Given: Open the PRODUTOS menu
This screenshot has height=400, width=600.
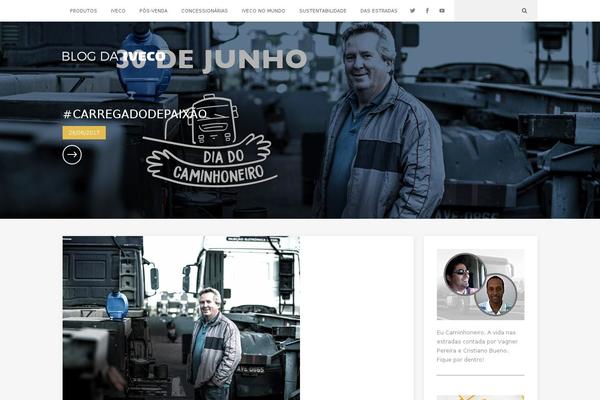Looking at the screenshot, I should pos(83,11).
